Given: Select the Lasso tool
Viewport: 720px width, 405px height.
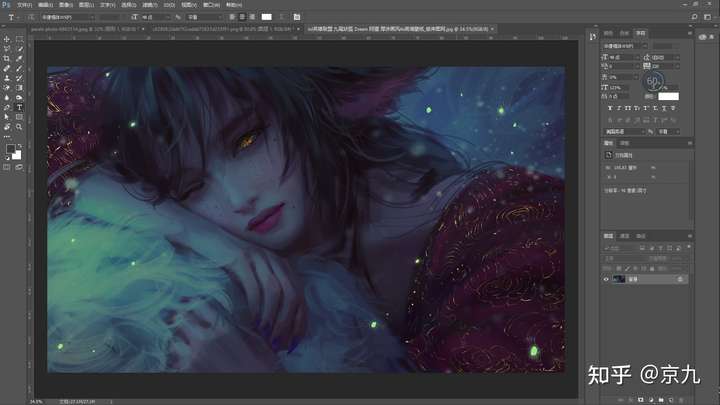Looking at the screenshot, I should click(x=6, y=49).
